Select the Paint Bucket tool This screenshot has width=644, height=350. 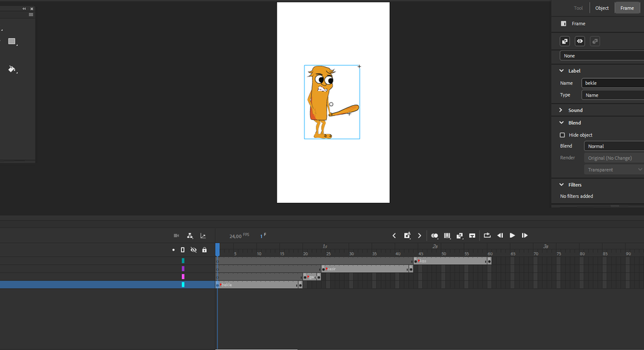pyautogui.click(x=12, y=69)
